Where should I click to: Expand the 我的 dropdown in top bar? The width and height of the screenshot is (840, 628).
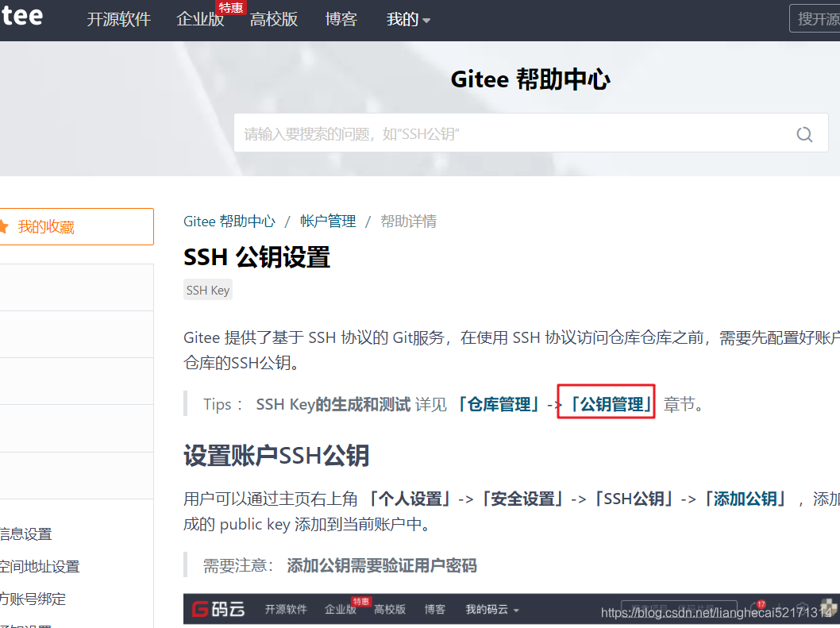click(x=408, y=20)
